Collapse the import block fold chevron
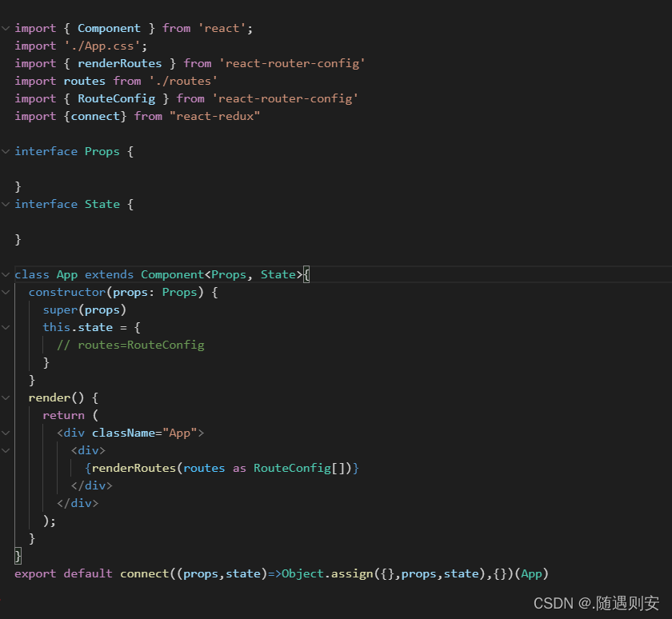Image resolution: width=672 pixels, height=619 pixels. coord(6,29)
